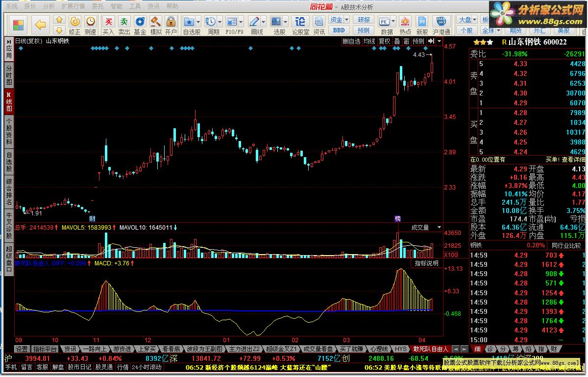Expand the 周期 period dropdown arrow
This screenshot has height=377, width=588.
[220, 22]
